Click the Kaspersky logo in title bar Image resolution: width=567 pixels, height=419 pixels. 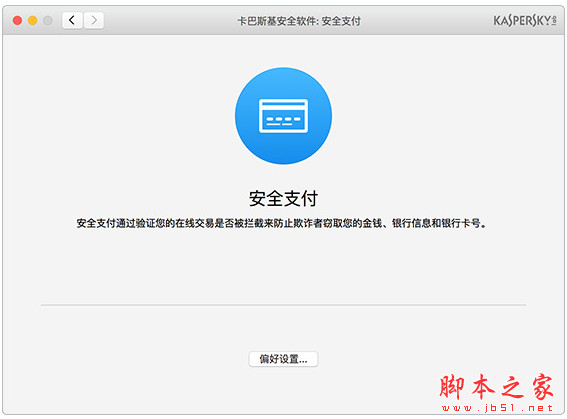(x=525, y=21)
